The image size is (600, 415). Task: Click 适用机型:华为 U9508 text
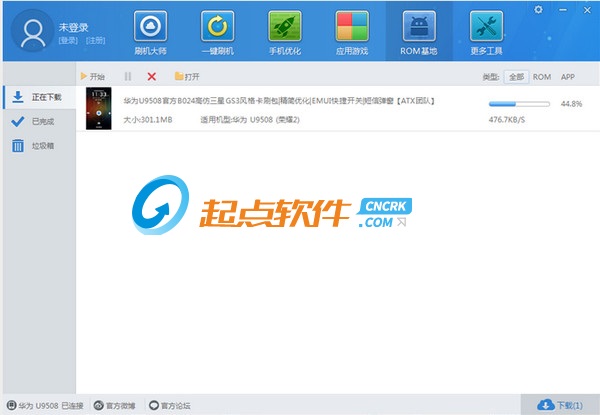pyautogui.click(x=250, y=120)
